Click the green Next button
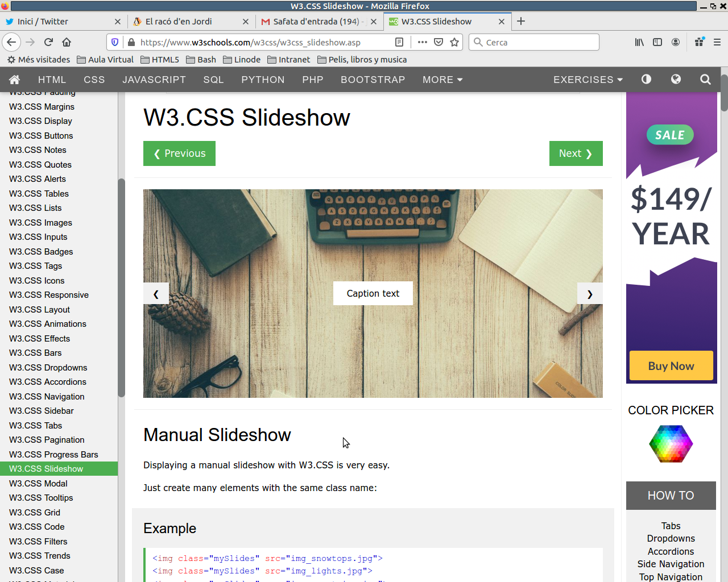728x582 pixels. coord(576,153)
